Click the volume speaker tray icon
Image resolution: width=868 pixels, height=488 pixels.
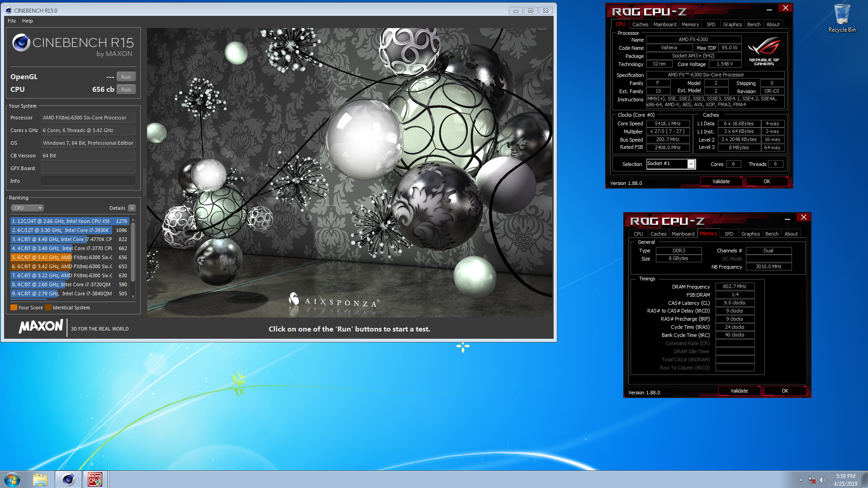tap(823, 480)
